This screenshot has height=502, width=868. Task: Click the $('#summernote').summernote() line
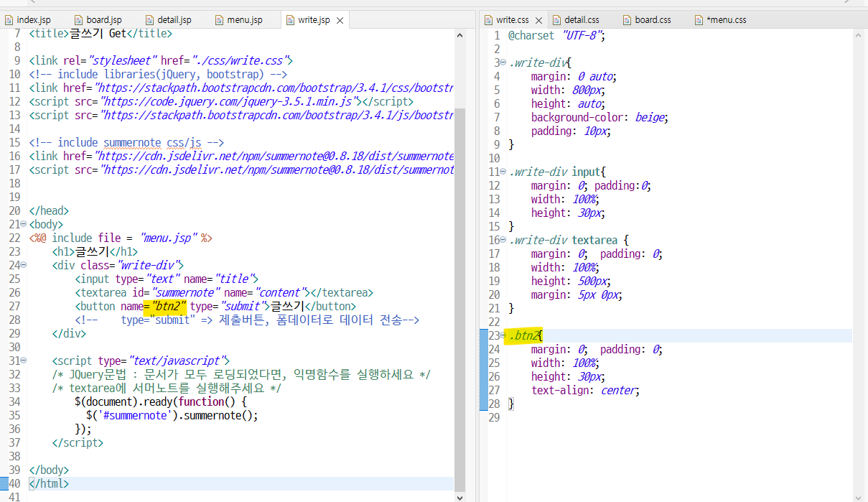tap(172, 415)
